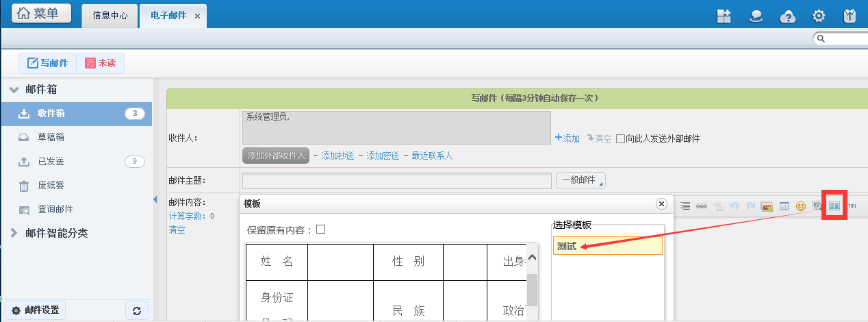
Task: Click the insert table icon
Action: click(784, 206)
